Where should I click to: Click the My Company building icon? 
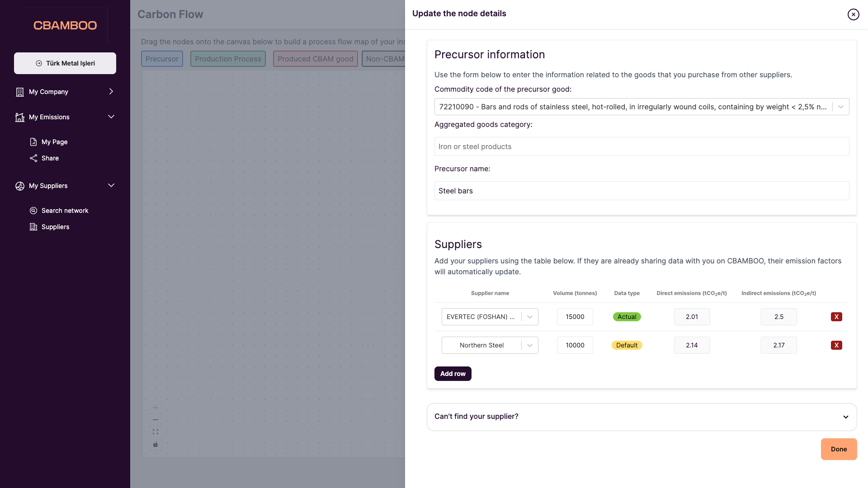pyautogui.click(x=20, y=92)
